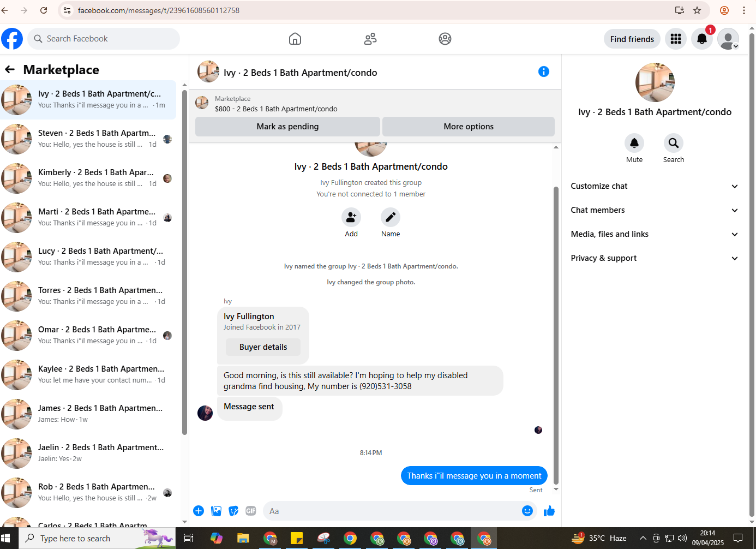Open Windows notification center icon
Viewport: 756px width, 549px height.
(738, 538)
